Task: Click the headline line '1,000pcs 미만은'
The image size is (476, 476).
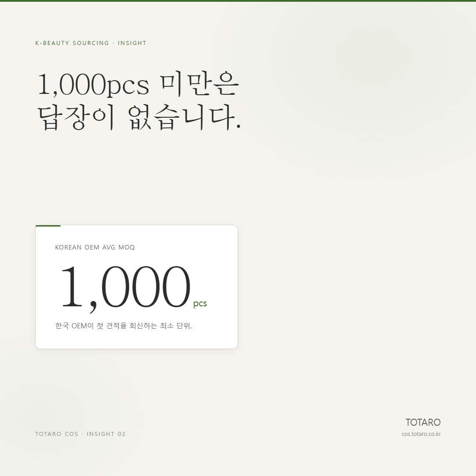Action: (x=138, y=84)
